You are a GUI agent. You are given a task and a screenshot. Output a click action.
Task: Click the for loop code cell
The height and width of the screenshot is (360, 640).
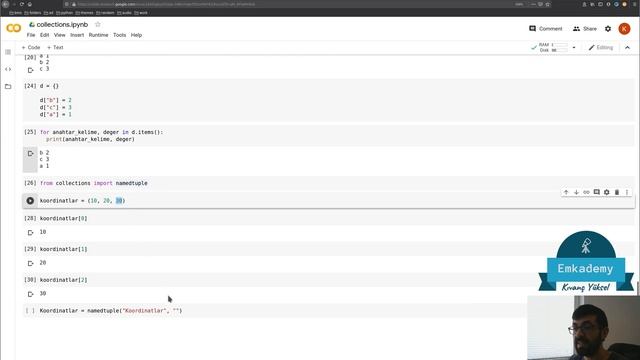329,136
